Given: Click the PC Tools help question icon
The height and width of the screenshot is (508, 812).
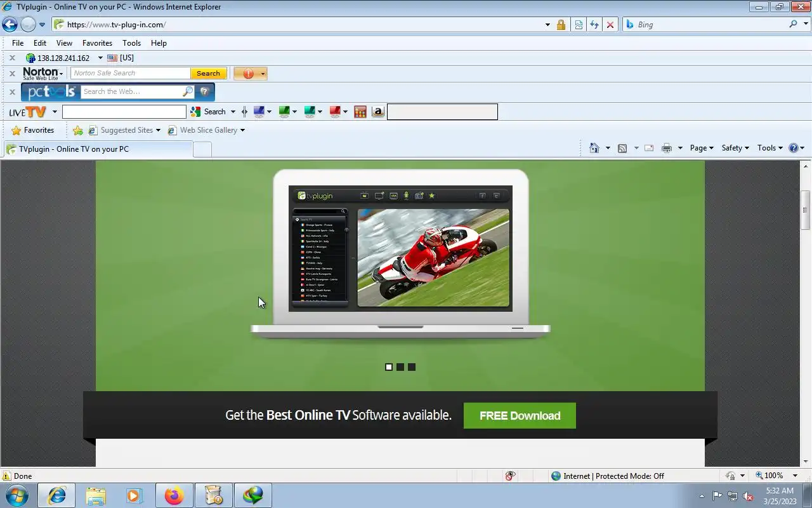Looking at the screenshot, I should 204,91.
